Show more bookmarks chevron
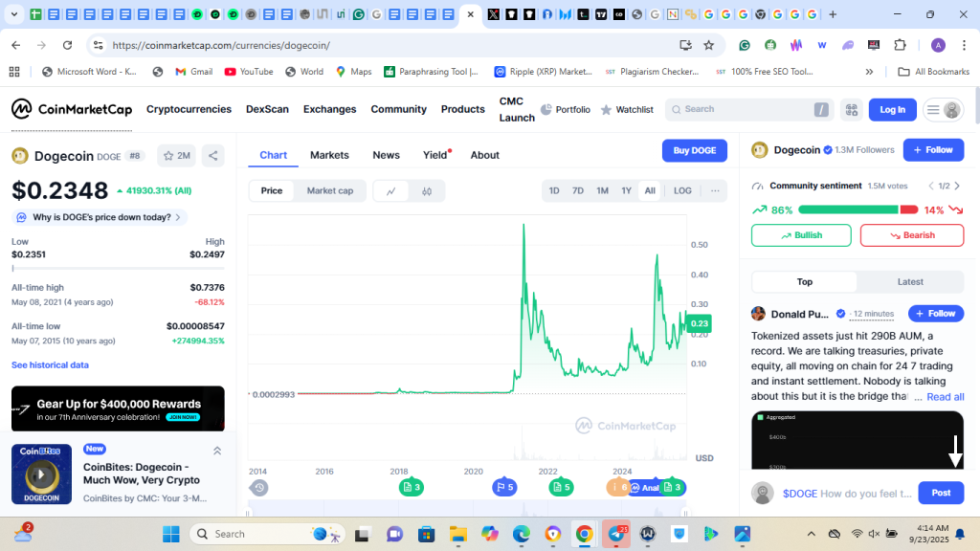The width and height of the screenshot is (980, 551). coord(869,72)
